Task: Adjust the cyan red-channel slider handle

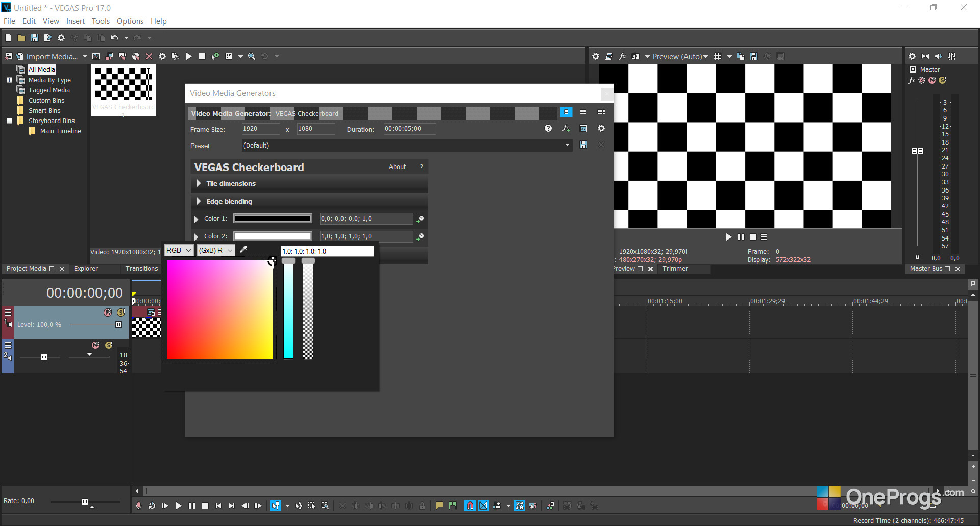Action: pyautogui.click(x=288, y=261)
